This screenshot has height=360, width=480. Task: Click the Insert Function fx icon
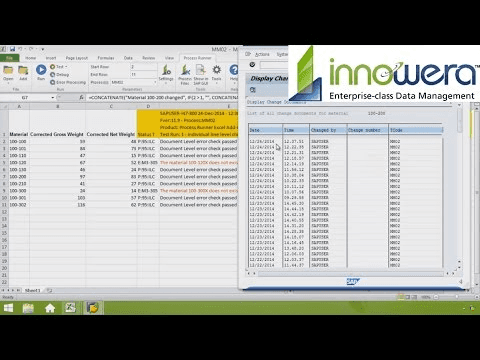(81, 97)
